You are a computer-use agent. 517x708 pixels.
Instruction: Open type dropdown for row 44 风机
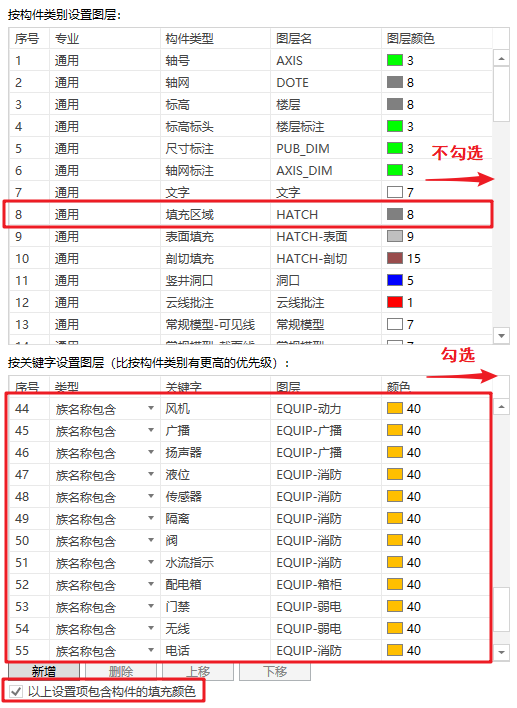coord(151,408)
